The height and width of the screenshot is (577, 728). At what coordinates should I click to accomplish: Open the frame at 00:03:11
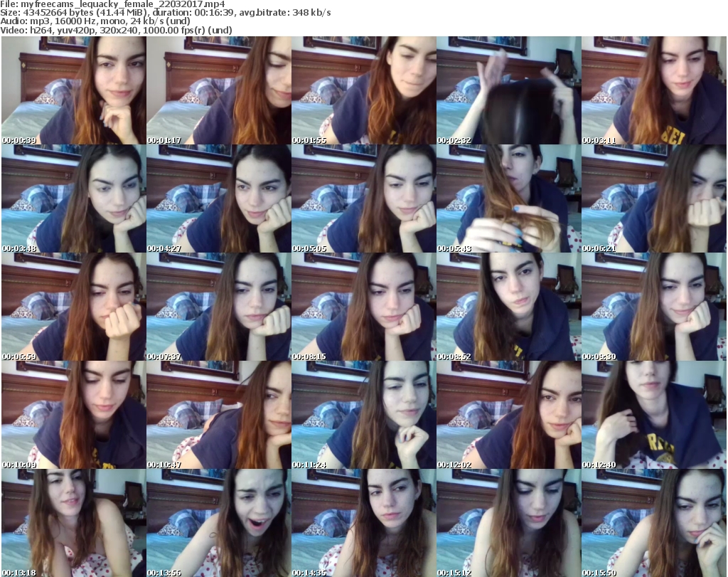(654, 90)
